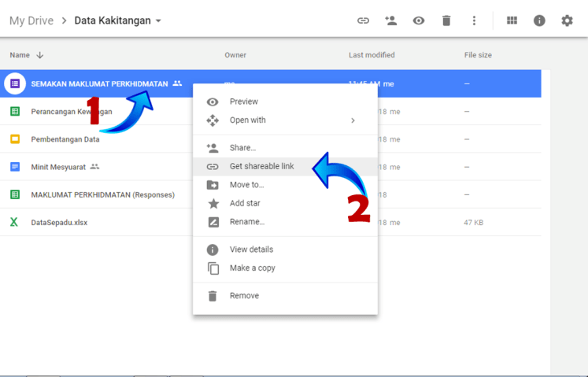Switch to grid view layout
This screenshot has height=377, width=588.
coord(512,20)
